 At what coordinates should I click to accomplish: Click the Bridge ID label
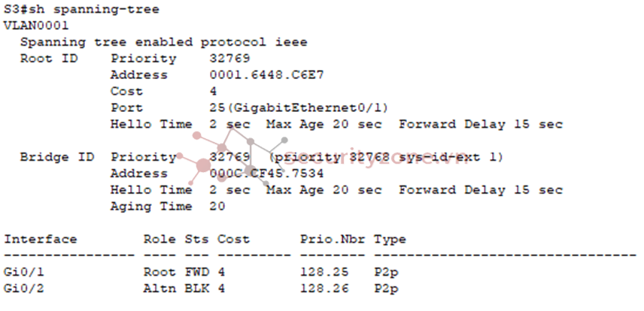pos(57,157)
